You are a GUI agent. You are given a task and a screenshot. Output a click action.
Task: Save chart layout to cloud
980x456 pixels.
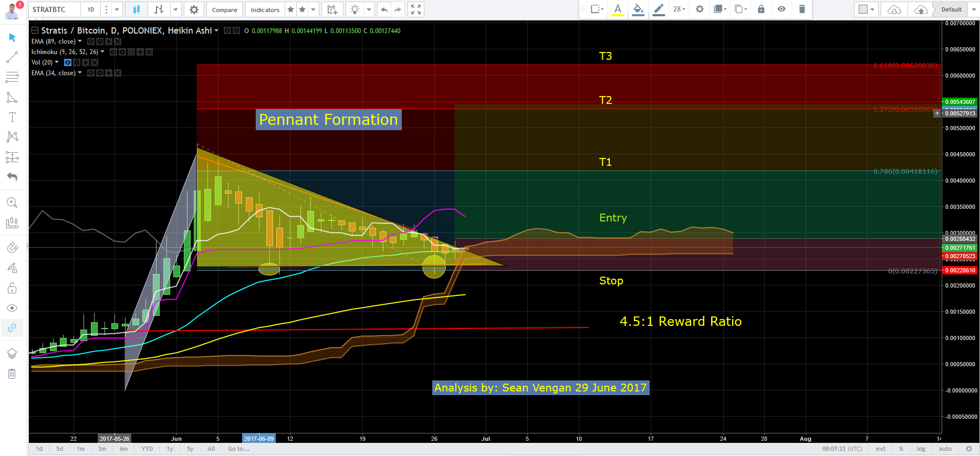(x=921, y=9)
